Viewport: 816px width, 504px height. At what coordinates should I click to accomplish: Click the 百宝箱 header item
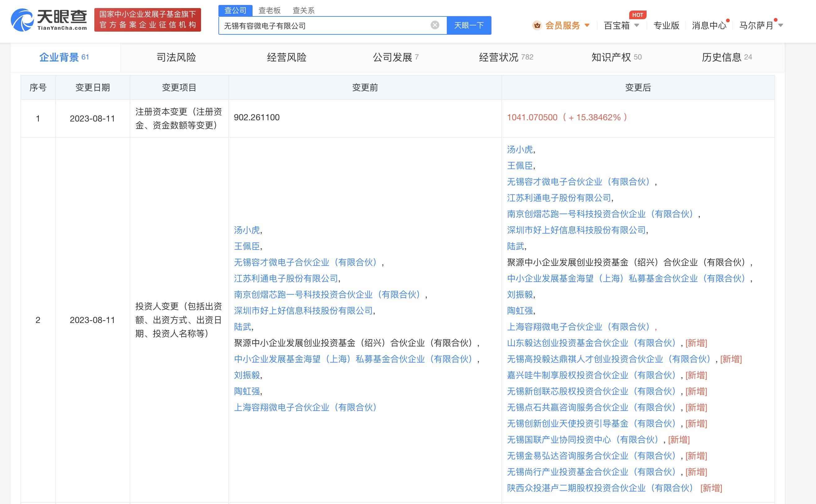(x=616, y=25)
